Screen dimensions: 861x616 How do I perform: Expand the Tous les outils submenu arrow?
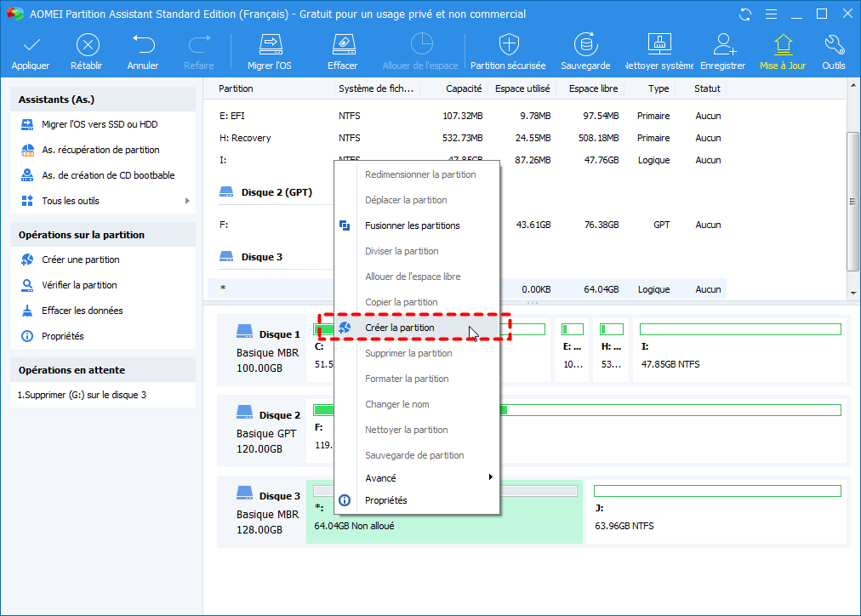point(187,201)
